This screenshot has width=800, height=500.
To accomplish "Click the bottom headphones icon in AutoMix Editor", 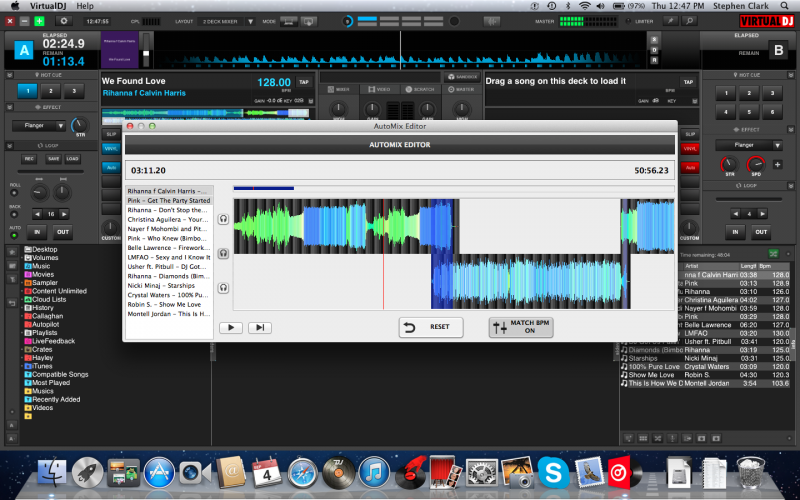I will click(223, 288).
